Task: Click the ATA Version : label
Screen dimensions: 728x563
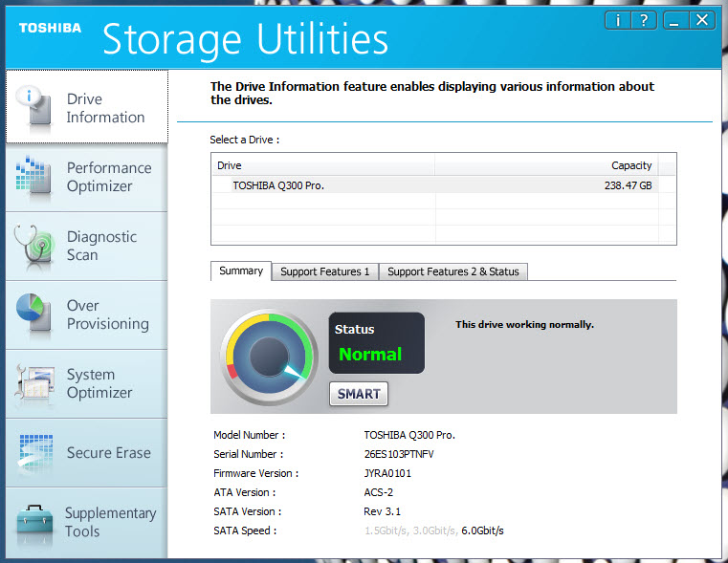Action: [x=245, y=492]
